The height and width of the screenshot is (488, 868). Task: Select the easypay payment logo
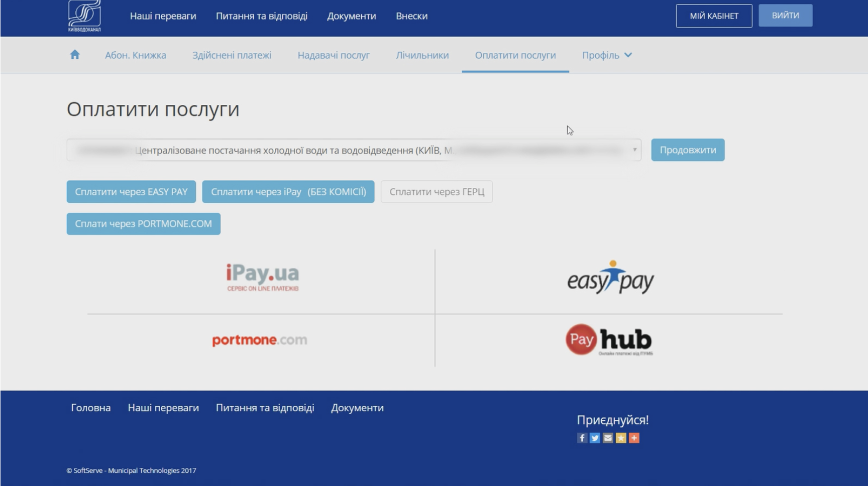[610, 278]
